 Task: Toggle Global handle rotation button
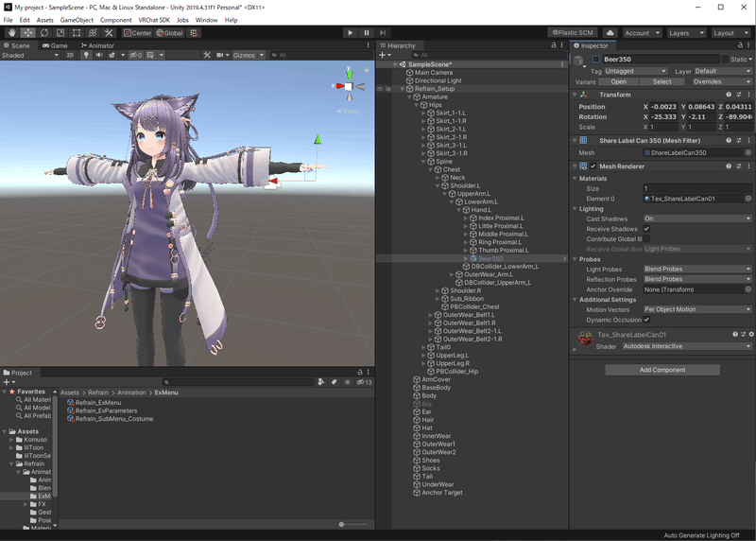coord(169,33)
